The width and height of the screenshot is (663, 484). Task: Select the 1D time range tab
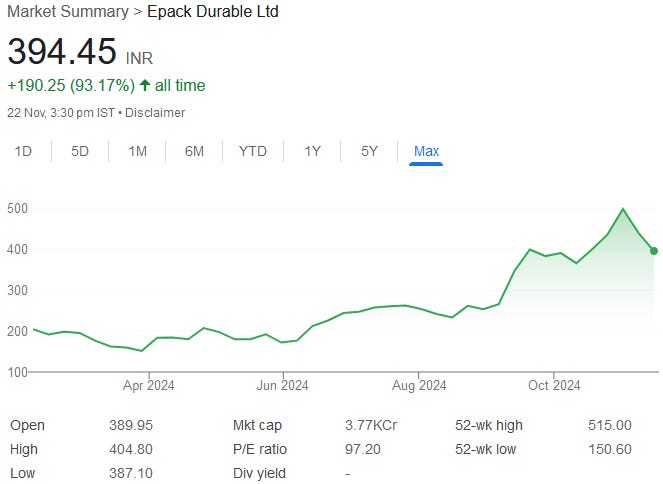[23, 151]
